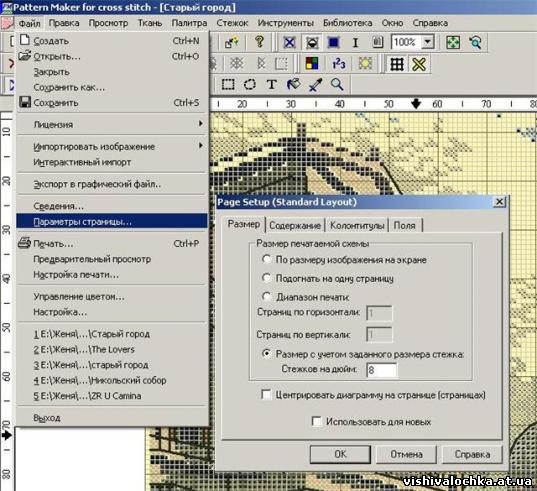Image resolution: width=537 pixels, height=491 pixels.
Task: Select the rectangular selection tool
Action: click(228, 84)
